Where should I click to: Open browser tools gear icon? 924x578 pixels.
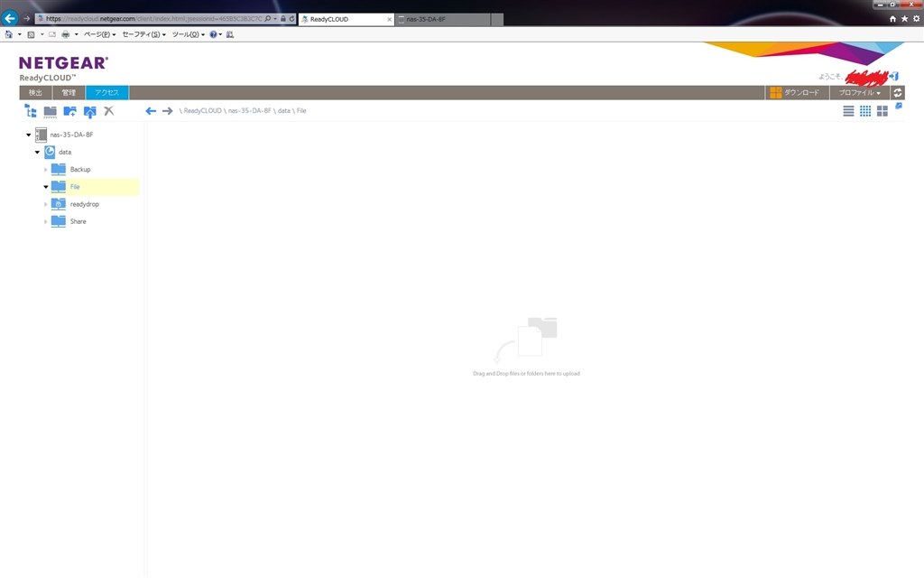tap(917, 19)
